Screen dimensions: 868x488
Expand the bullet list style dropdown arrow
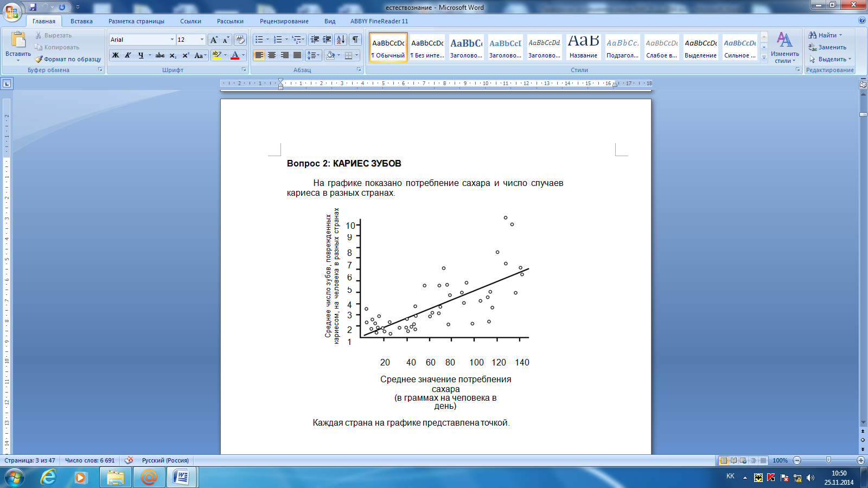267,40
